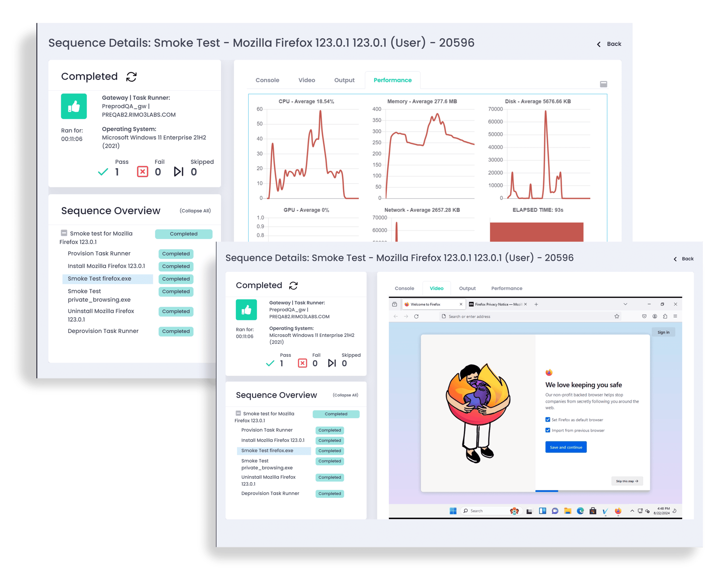
Task: Click the refresh icon beside Completed, Performance window
Action: 131,77
